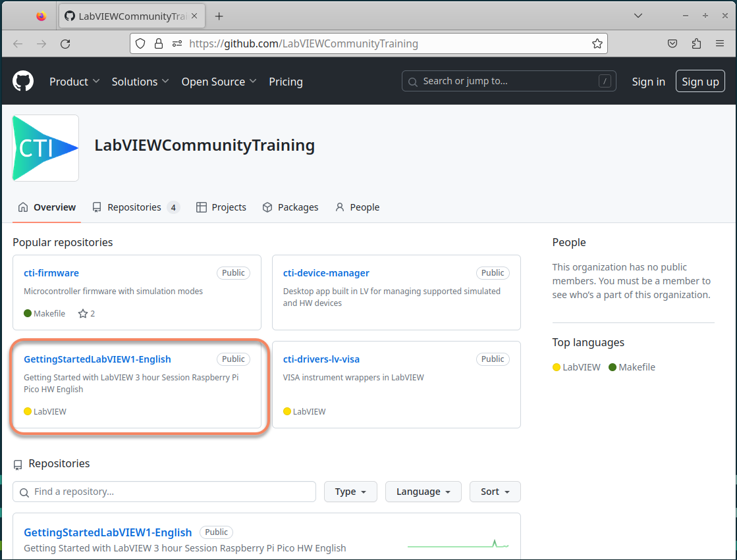Click the LabVIEW yellow dot in Top languages
The height and width of the screenshot is (560, 737).
coord(557,367)
